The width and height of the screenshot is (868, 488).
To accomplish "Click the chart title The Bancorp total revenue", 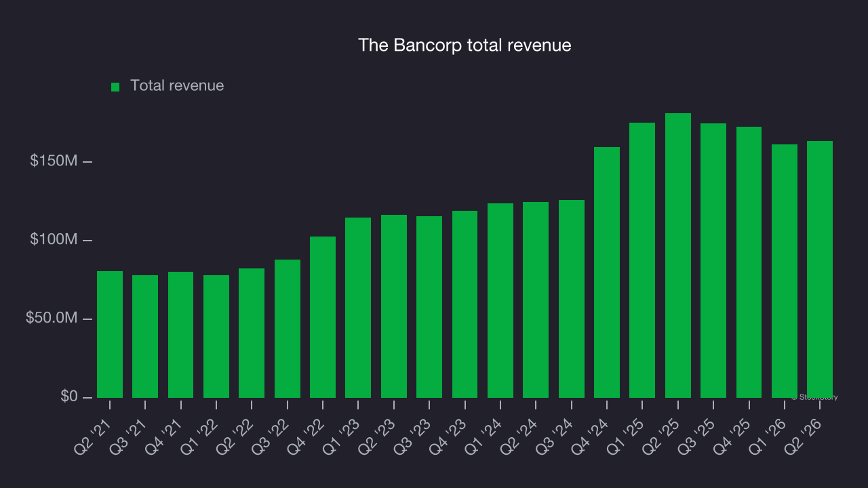I will coord(465,45).
